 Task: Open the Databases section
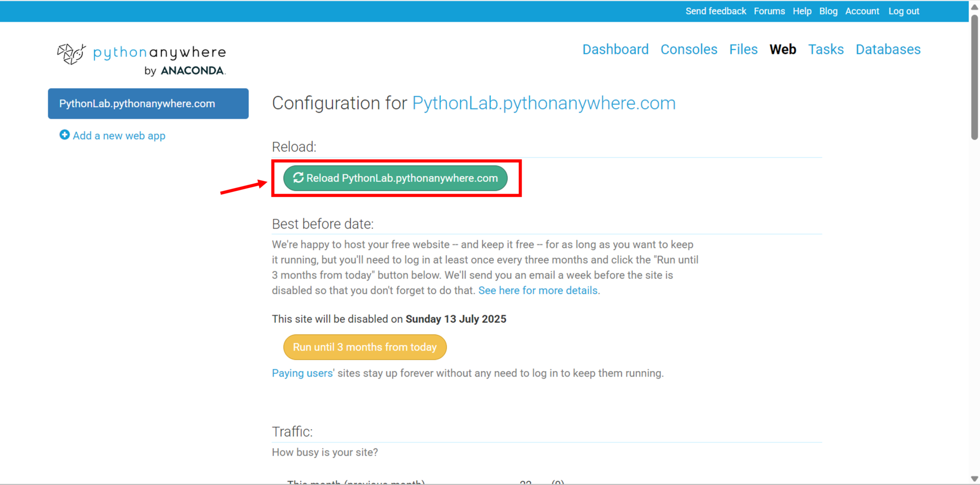pos(888,49)
